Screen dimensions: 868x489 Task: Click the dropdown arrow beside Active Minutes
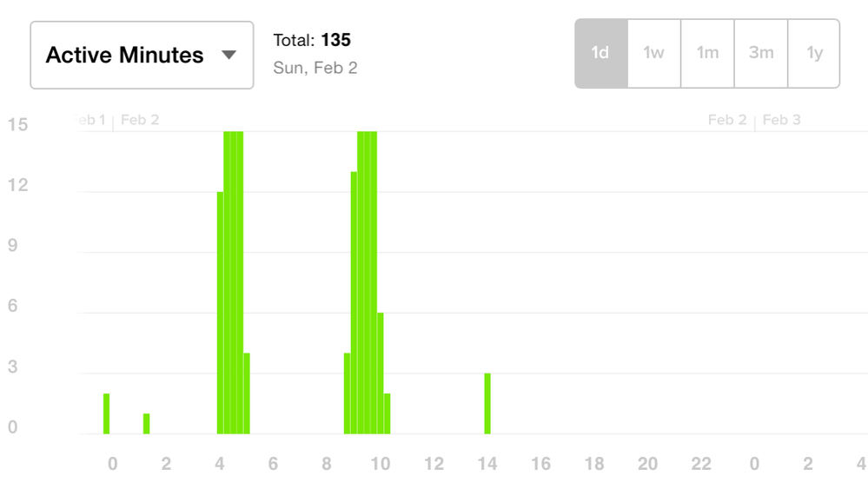point(229,55)
